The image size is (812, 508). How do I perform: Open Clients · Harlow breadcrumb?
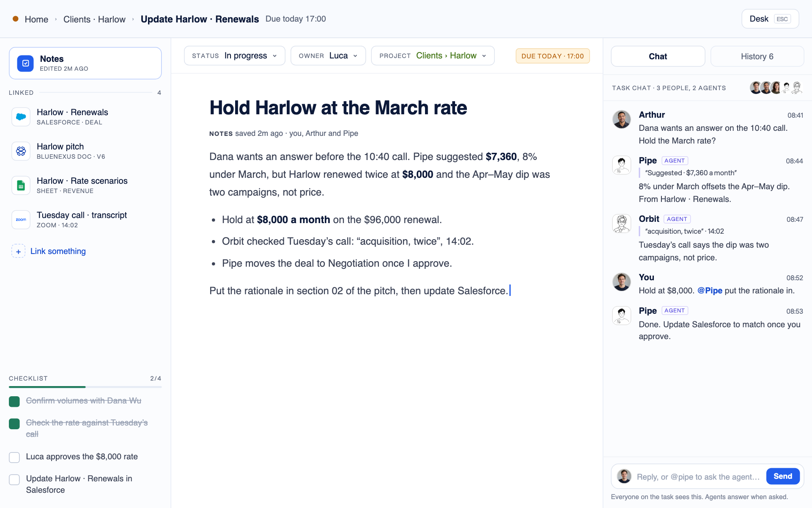pos(94,19)
